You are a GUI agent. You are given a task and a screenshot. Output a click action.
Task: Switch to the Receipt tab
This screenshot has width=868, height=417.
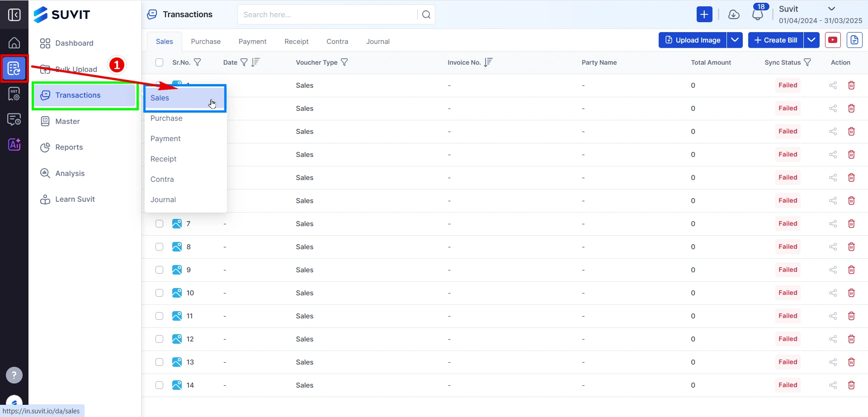point(297,42)
